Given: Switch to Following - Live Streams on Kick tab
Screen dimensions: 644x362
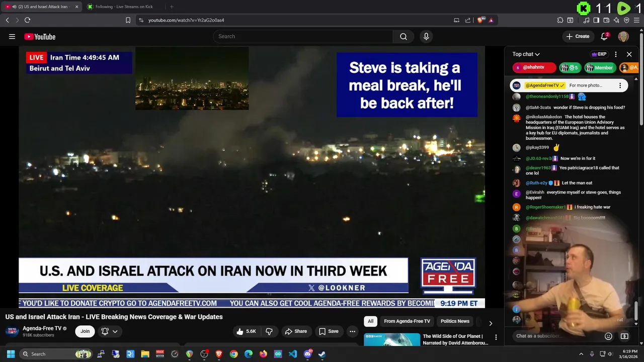Looking at the screenshot, I should 123,7.
